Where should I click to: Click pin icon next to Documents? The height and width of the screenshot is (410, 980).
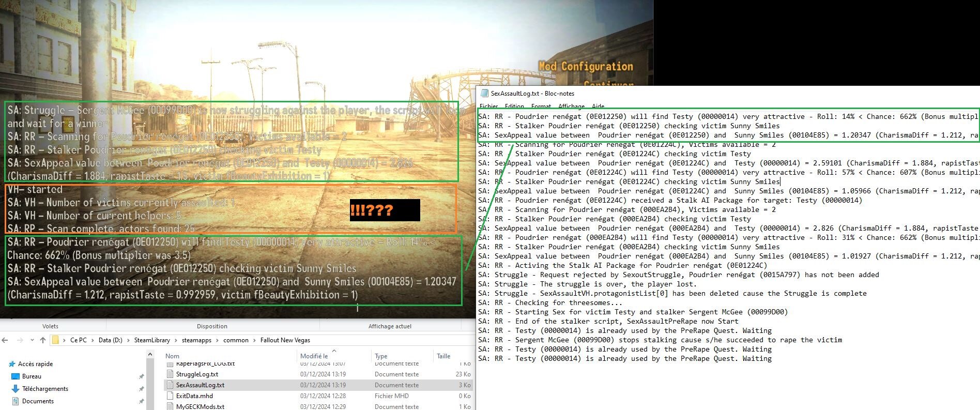pyautogui.click(x=141, y=401)
